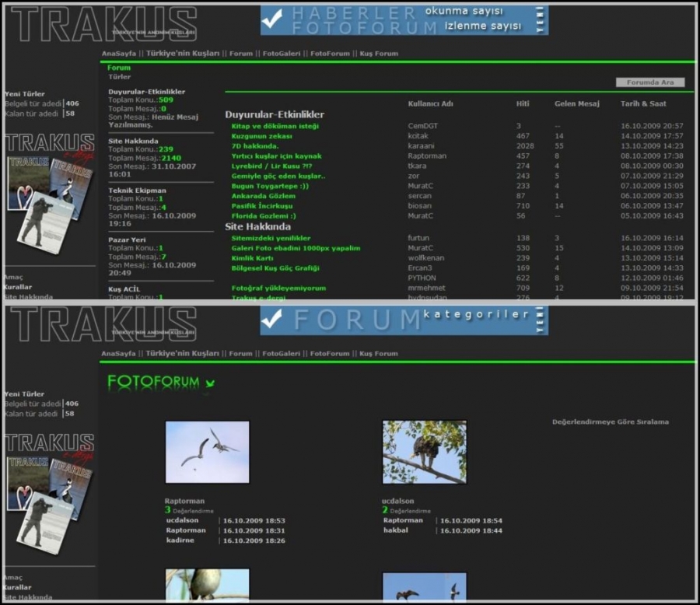
Task: Sort photos via Değerlendirmeye Göre Sıralama
Action: click(610, 421)
